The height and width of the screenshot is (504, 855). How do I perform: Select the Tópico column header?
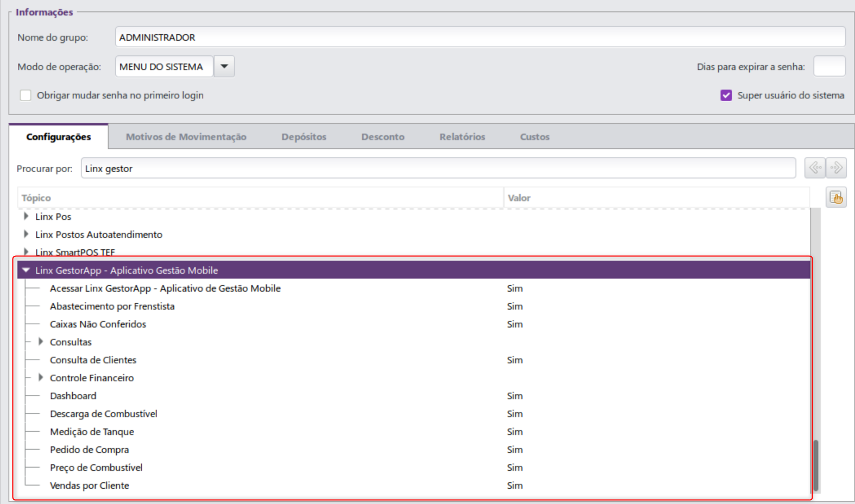[x=261, y=198]
